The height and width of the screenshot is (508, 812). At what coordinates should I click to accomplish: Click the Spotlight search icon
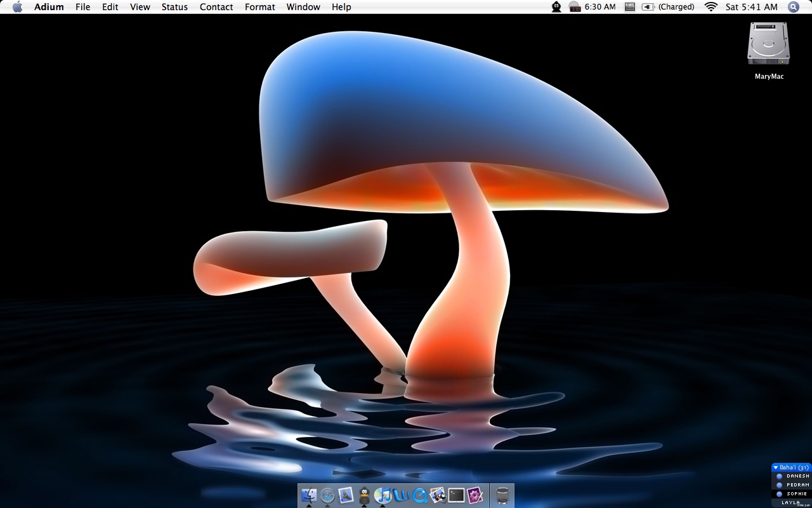[x=794, y=7]
